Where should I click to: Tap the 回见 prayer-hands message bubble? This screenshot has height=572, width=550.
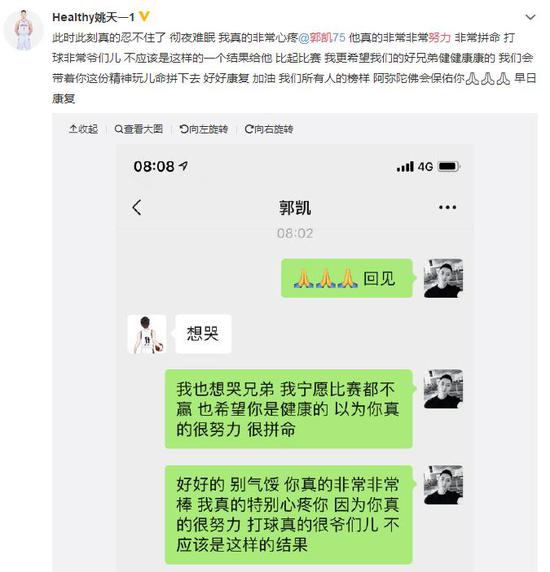pos(348,278)
